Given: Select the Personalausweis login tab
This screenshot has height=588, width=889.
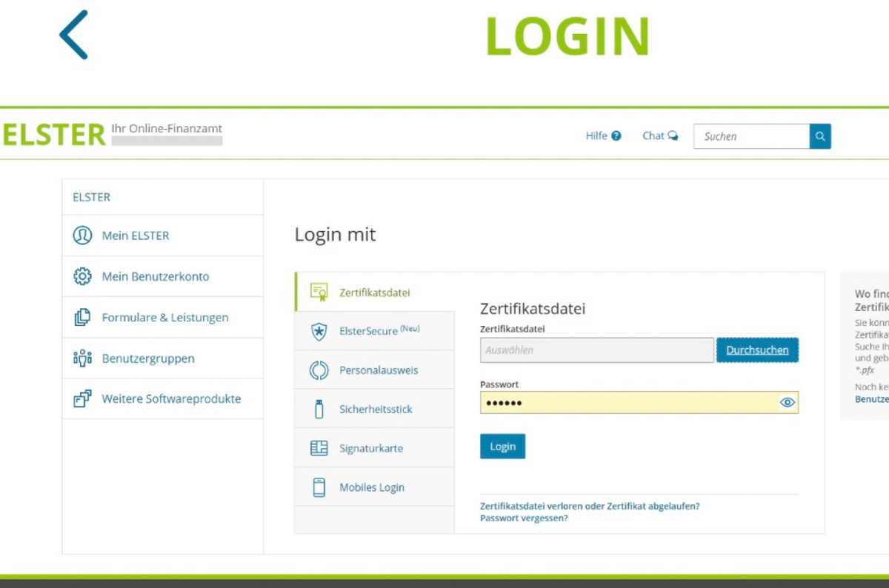Looking at the screenshot, I should pyautogui.click(x=374, y=370).
